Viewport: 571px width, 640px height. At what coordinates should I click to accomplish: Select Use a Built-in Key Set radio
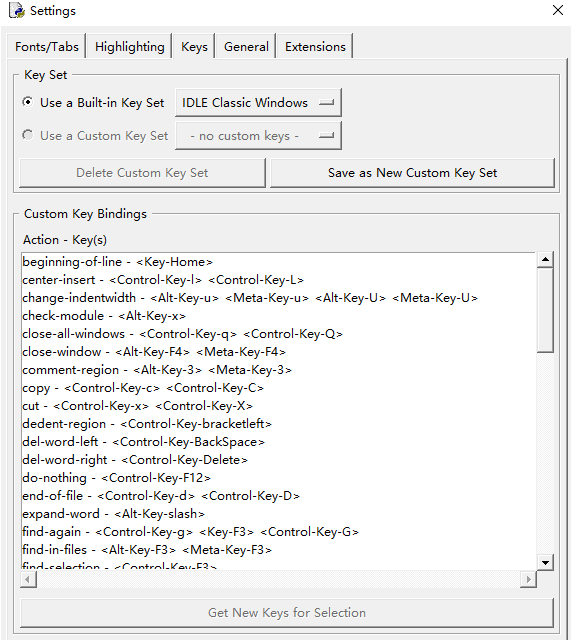tap(28, 102)
